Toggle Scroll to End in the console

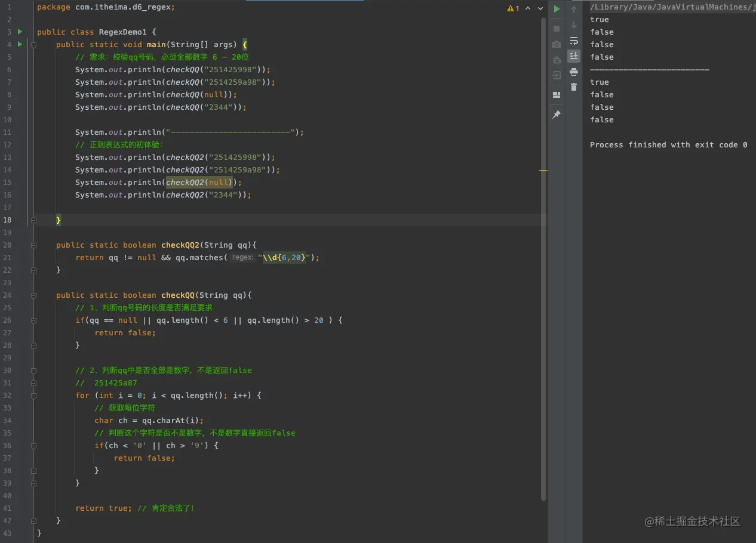coord(574,56)
